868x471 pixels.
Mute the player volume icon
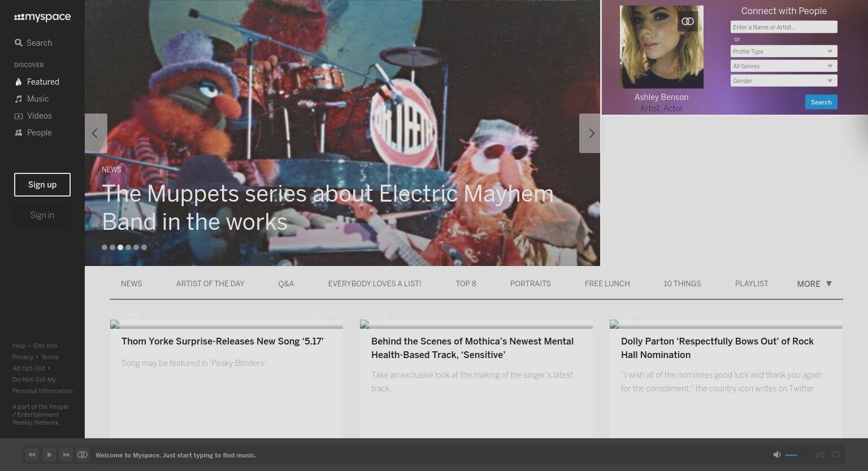(777, 455)
